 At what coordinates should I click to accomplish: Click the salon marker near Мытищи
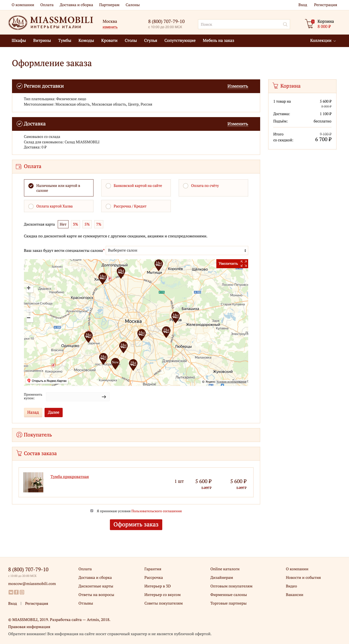click(158, 265)
